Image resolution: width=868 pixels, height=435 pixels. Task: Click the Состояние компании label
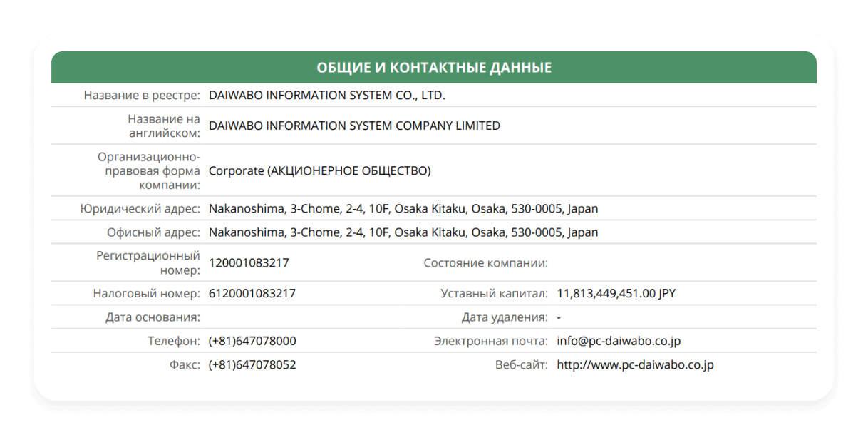[x=485, y=263]
